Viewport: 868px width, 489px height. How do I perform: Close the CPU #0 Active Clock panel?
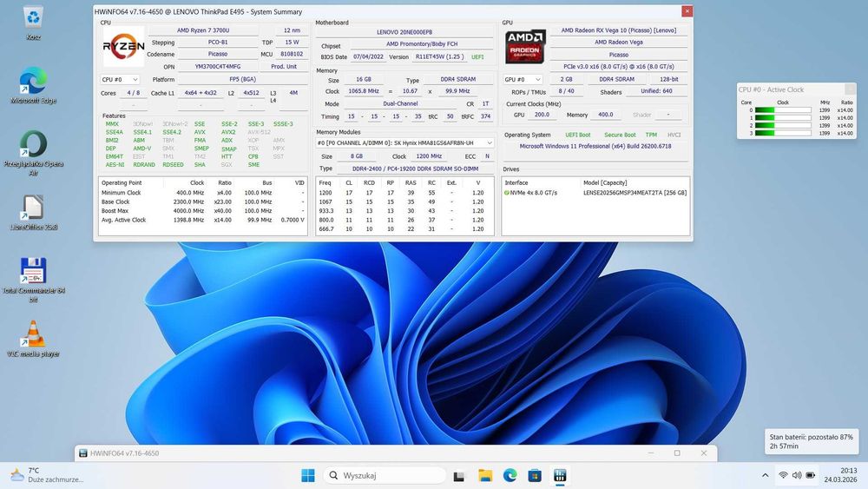tap(851, 89)
